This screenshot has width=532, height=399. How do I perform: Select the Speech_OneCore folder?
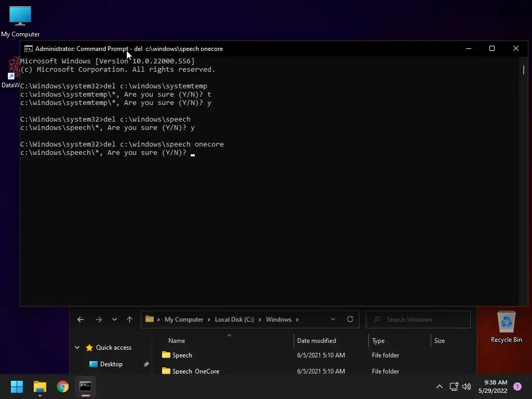coord(195,371)
